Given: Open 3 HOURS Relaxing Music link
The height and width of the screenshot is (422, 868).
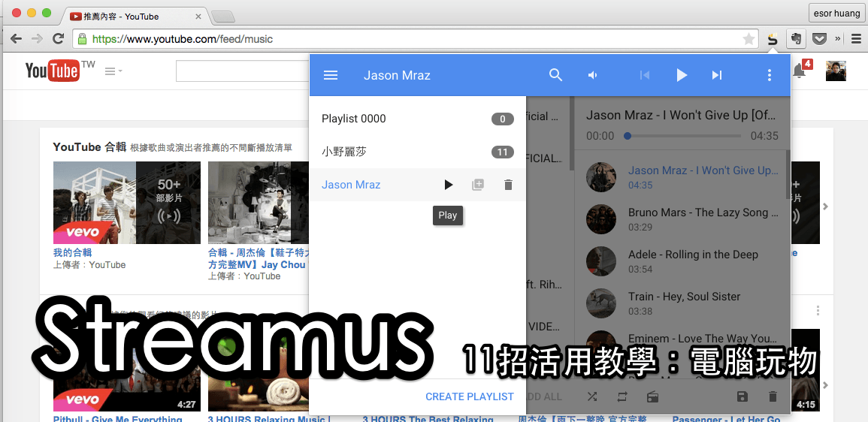Looking at the screenshot, I should click(x=269, y=419).
